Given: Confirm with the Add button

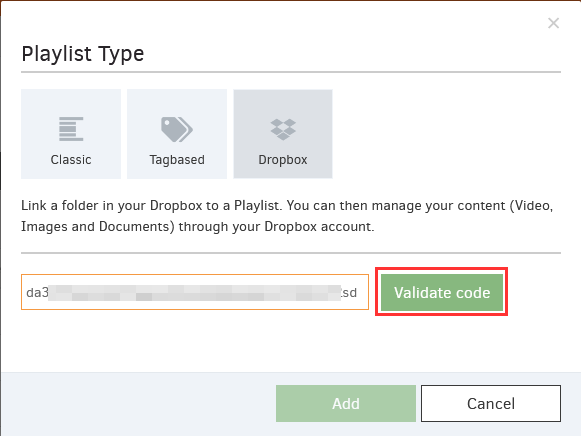Looking at the screenshot, I should pyautogui.click(x=346, y=403).
